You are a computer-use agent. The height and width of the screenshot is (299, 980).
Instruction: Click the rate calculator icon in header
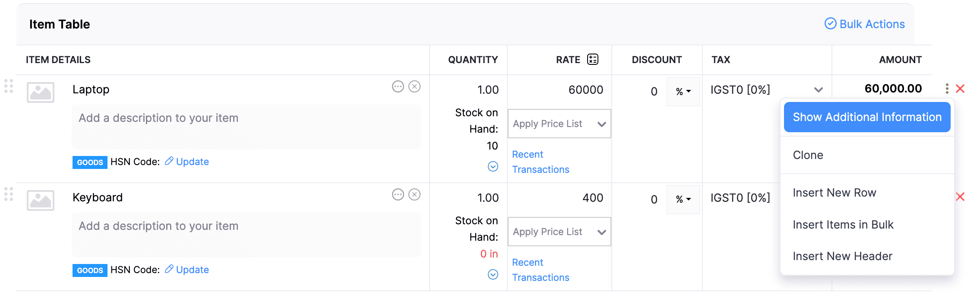pyautogui.click(x=593, y=59)
